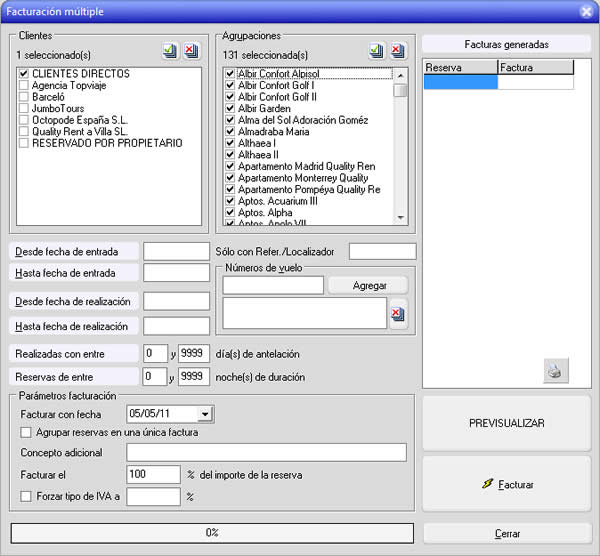Click deselect-all icon in Clientes panel
600x556 pixels.
191,51
